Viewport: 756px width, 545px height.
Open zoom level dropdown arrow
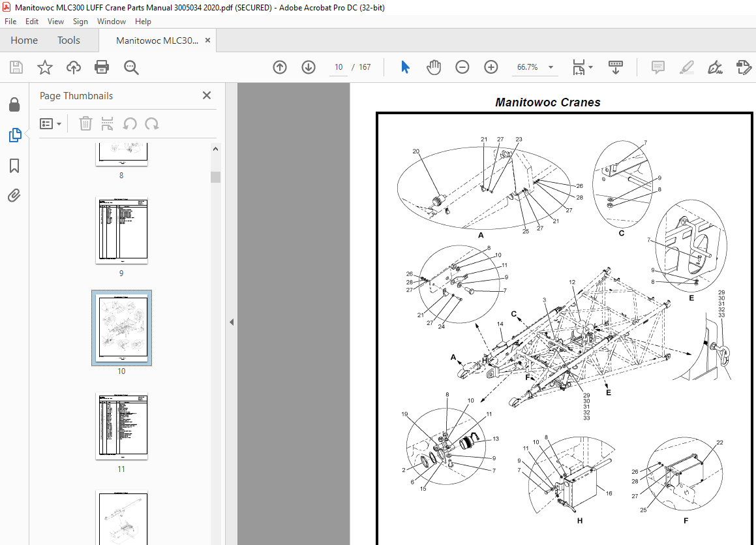coord(551,67)
